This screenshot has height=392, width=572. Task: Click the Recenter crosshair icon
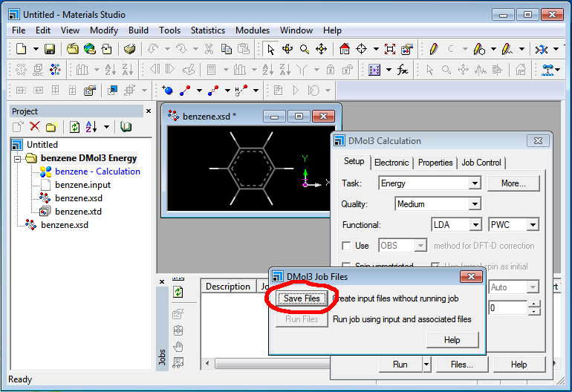point(362,48)
